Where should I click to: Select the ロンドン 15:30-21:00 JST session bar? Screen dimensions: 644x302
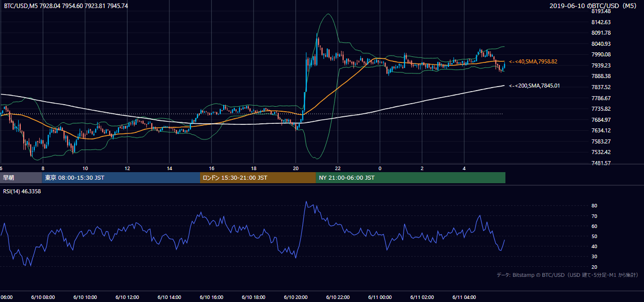click(x=258, y=178)
